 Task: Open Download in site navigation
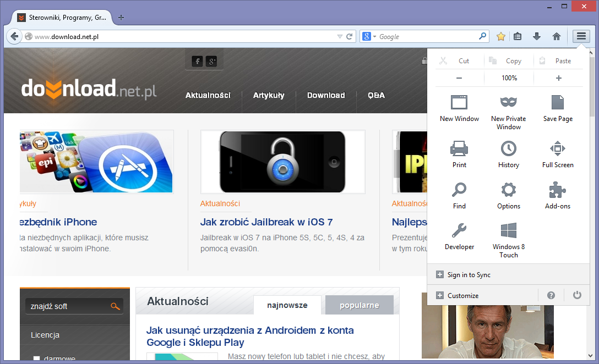pos(326,95)
